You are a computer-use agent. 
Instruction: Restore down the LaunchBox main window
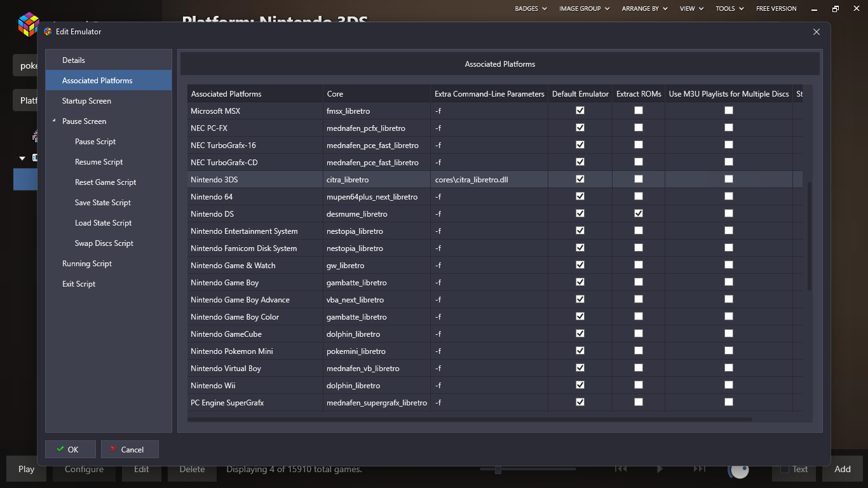click(x=836, y=9)
